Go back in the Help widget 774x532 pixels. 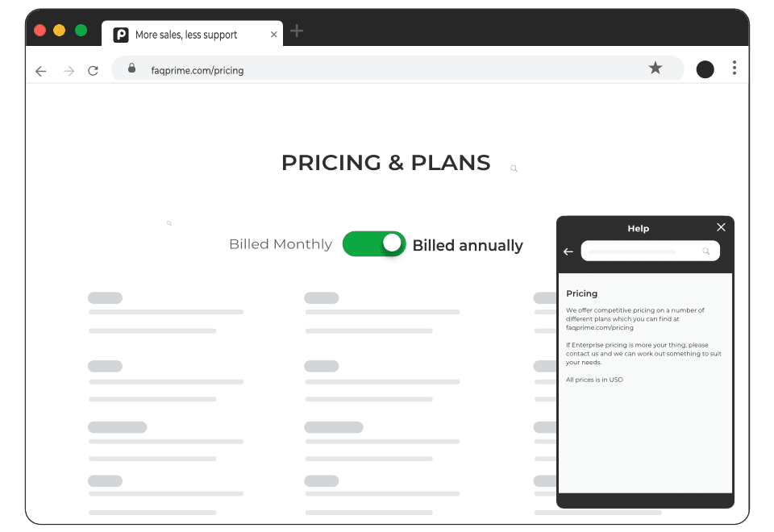[x=568, y=251]
